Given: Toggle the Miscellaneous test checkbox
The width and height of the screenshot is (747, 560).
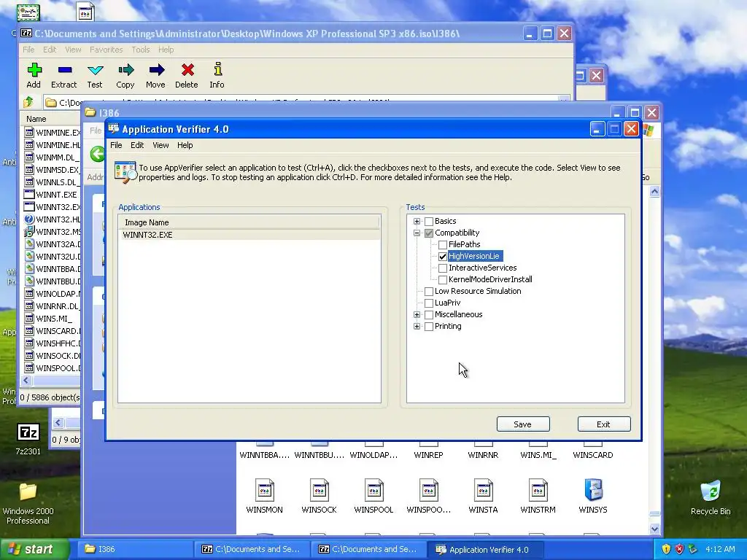Looking at the screenshot, I should tap(429, 315).
